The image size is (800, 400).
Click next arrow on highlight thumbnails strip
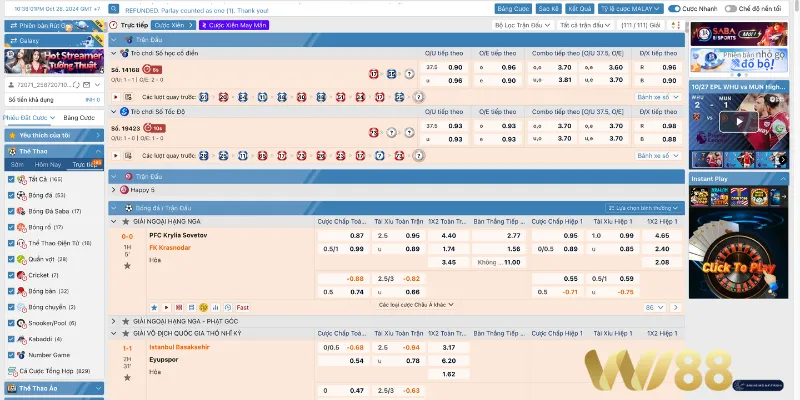pos(783,160)
